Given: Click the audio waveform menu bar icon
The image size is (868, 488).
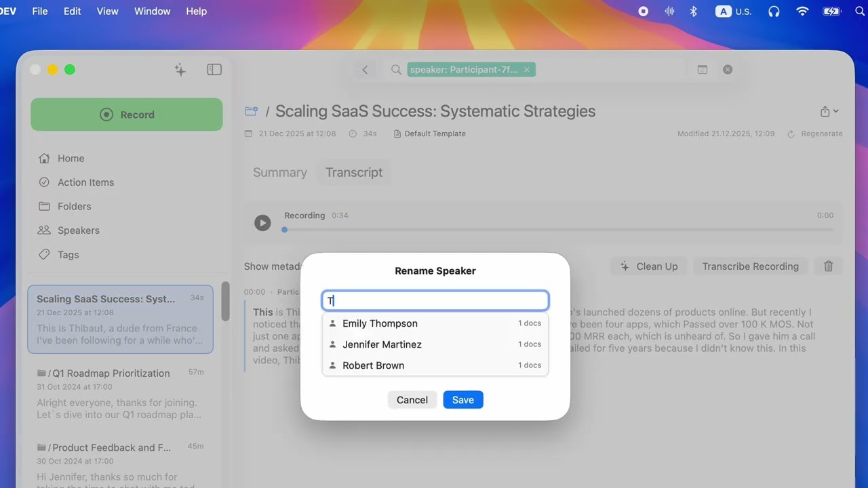Looking at the screenshot, I should click(669, 11).
